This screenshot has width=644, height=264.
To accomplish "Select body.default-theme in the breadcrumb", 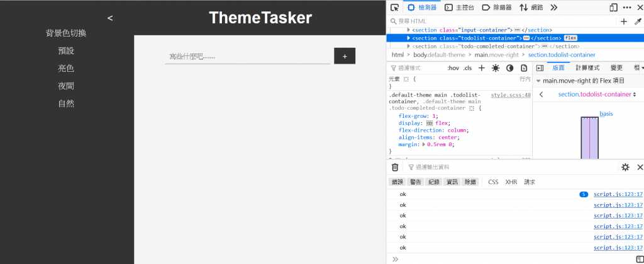I will pyautogui.click(x=439, y=55).
